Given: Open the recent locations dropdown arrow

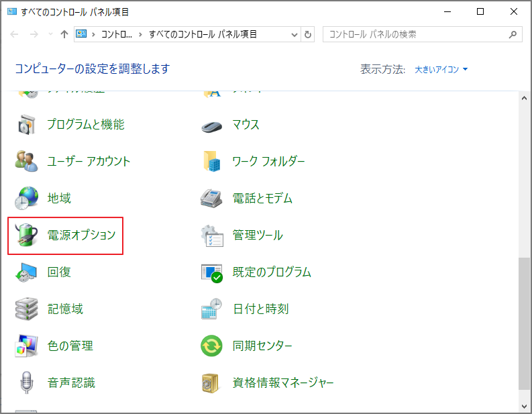Looking at the screenshot, I should pos(50,34).
